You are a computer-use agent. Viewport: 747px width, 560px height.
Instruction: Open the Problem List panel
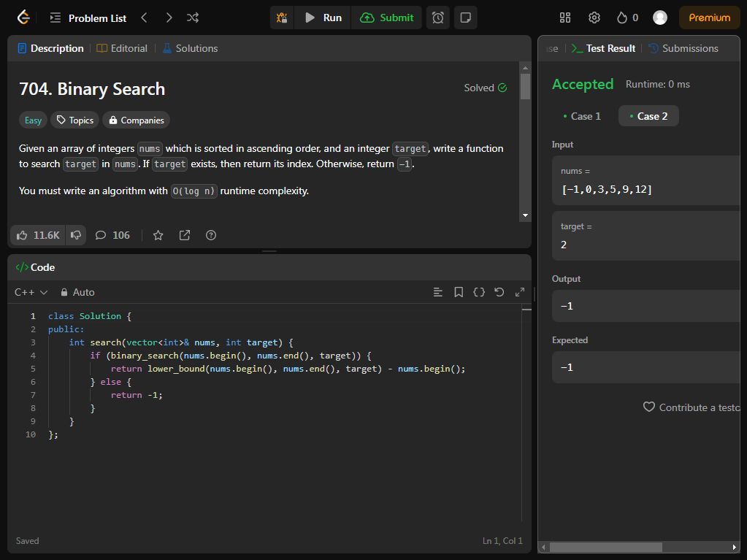[88, 18]
